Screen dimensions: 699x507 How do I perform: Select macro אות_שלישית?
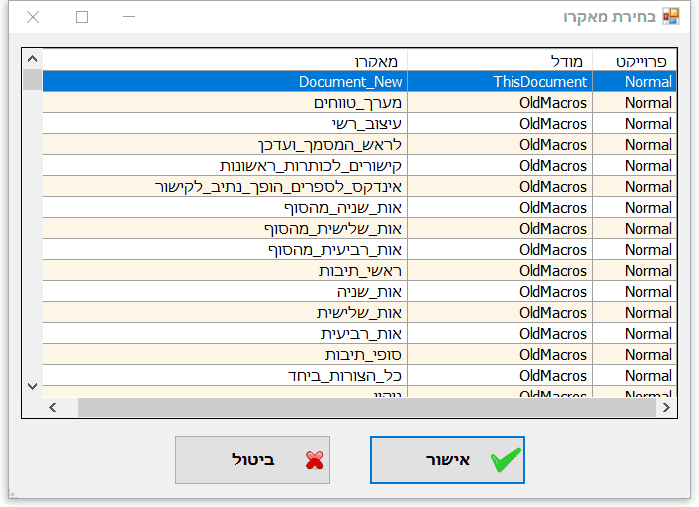pos(225,312)
